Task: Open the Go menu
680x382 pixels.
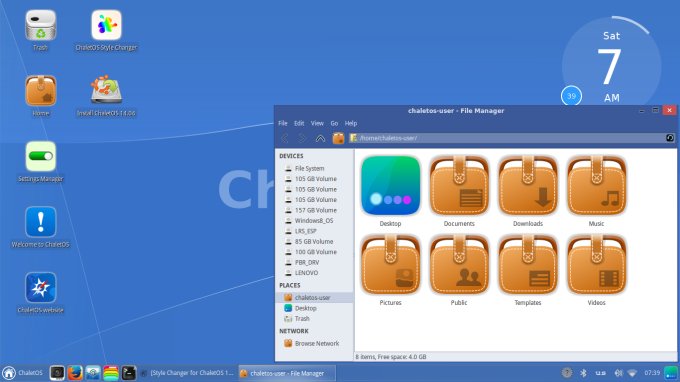Action: point(334,123)
